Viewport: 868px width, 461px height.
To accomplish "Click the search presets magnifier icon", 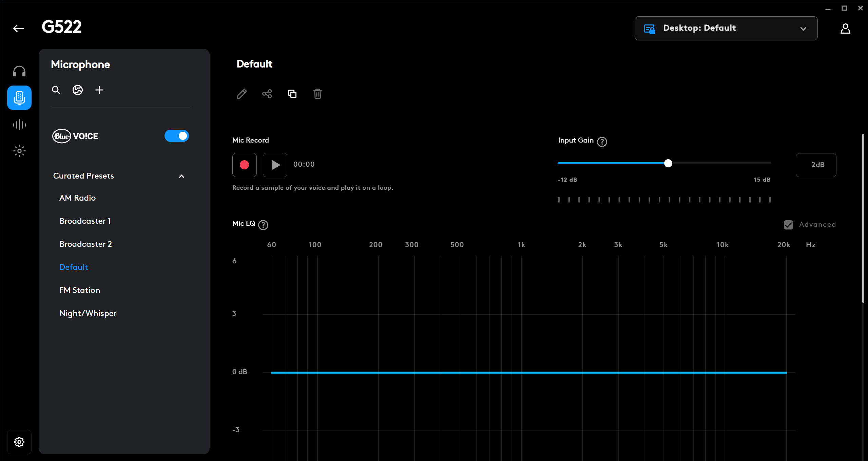I will tap(56, 90).
